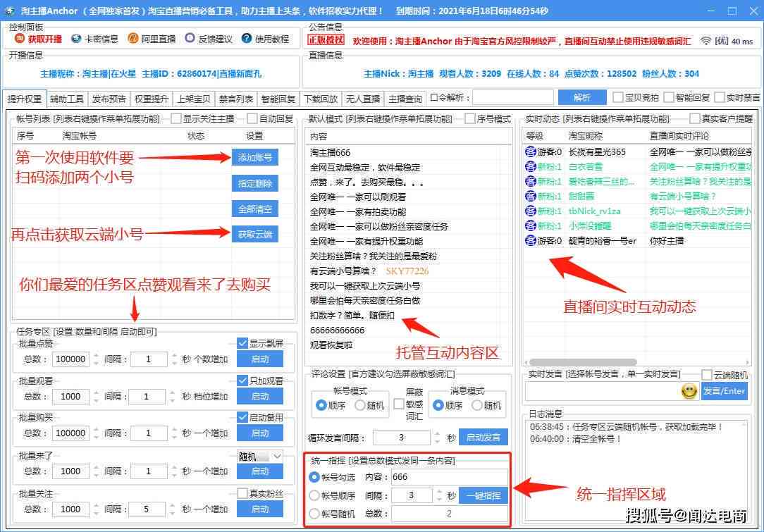This screenshot has height=532, width=764.
Task: Switch to the 发布预告 tab
Action: click(109, 99)
